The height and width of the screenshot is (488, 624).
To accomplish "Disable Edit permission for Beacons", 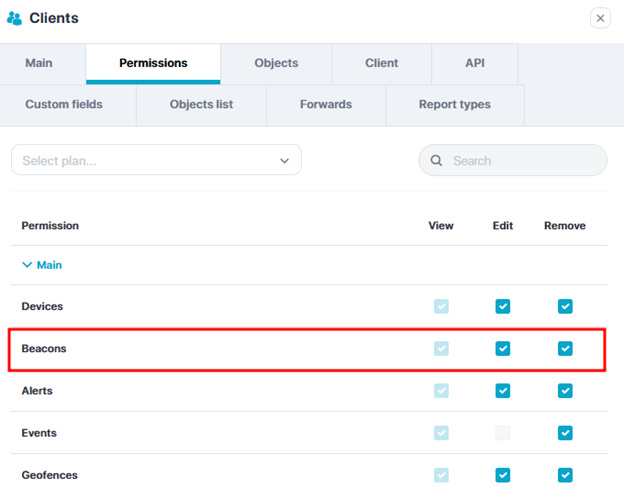I will (x=503, y=349).
